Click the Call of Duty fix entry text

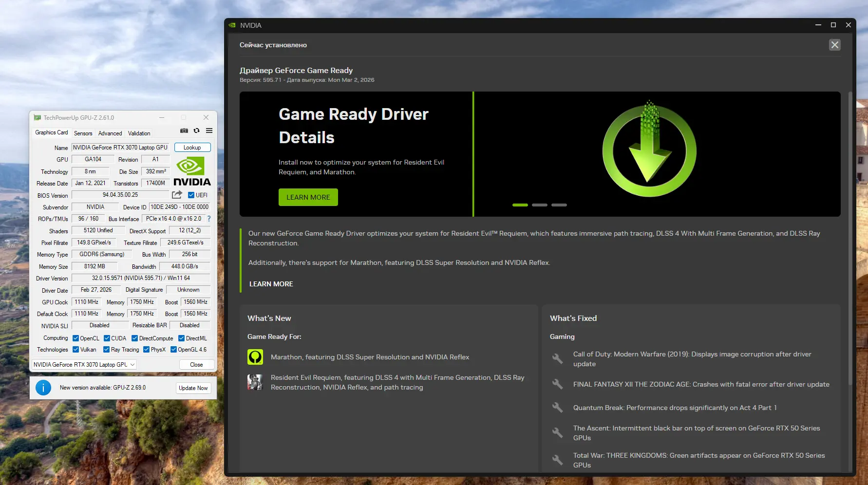click(692, 359)
